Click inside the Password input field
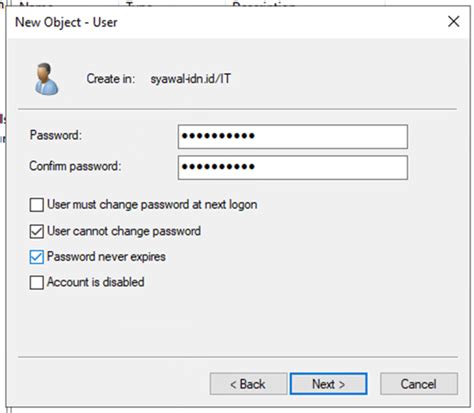The width and height of the screenshot is (474, 413). tap(293, 136)
